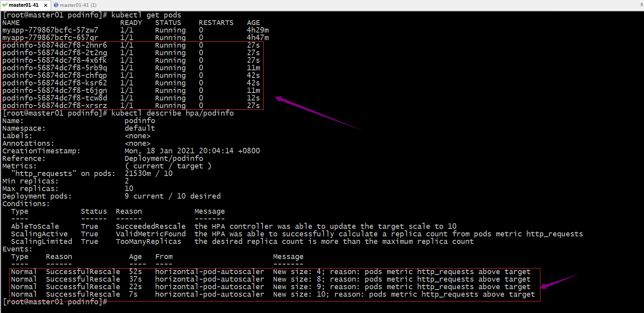
Task: Click the 'Min replicas:' label
Action: coord(30,181)
